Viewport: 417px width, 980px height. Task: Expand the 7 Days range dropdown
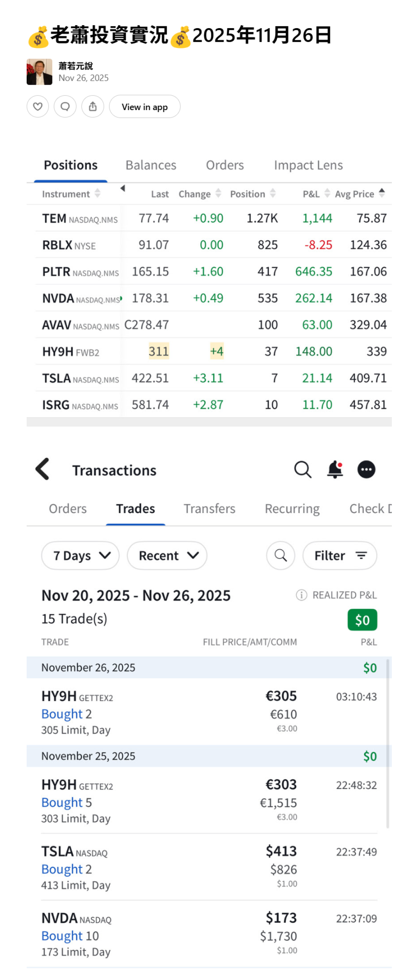[80, 555]
